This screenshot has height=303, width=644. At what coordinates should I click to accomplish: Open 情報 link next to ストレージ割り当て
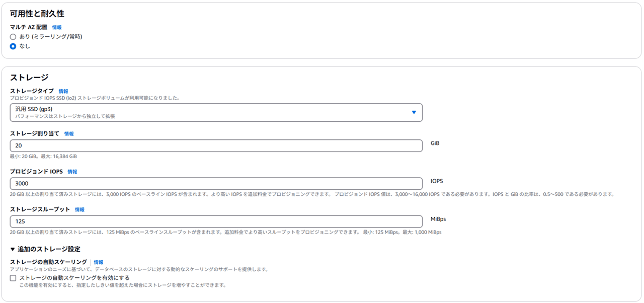[69, 134]
